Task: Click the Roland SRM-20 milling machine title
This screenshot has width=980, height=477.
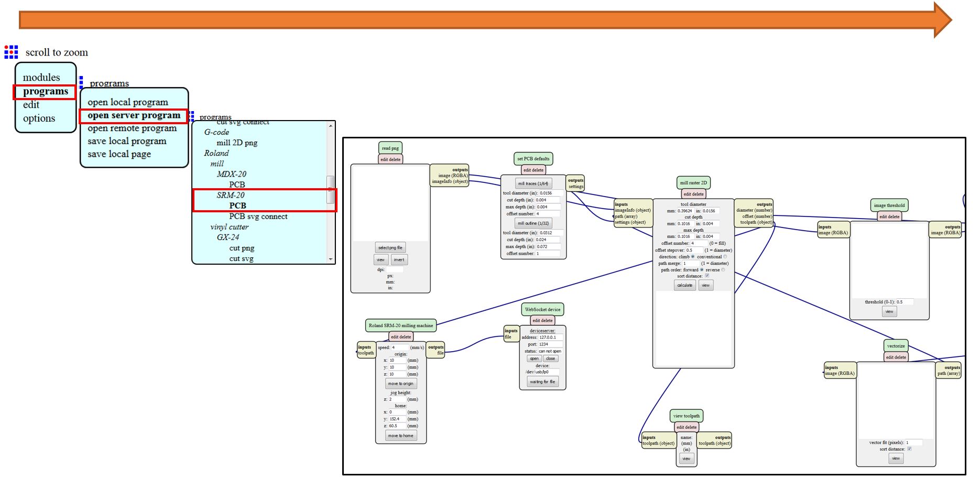Action: pyautogui.click(x=401, y=326)
